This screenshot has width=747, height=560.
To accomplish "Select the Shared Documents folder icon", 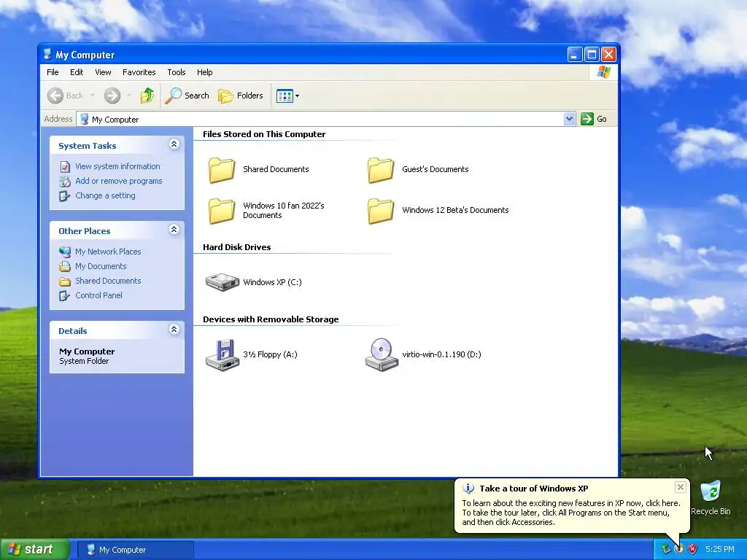I will click(222, 170).
